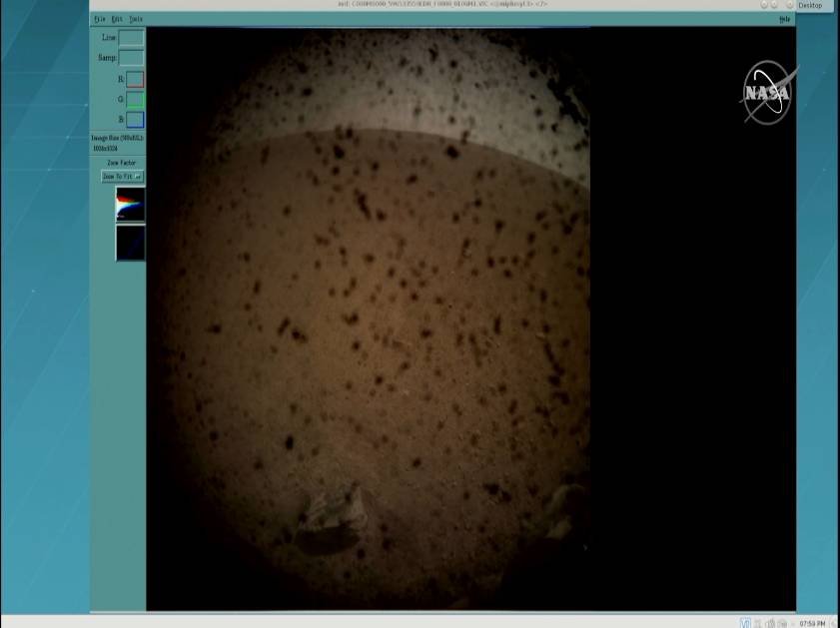Open the Edit menu
840x628 pixels.
coord(117,19)
